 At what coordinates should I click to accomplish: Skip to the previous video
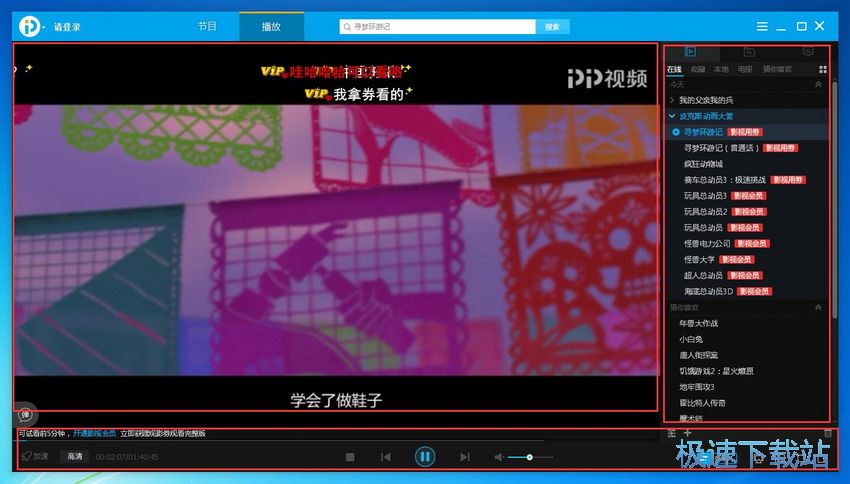[386, 457]
